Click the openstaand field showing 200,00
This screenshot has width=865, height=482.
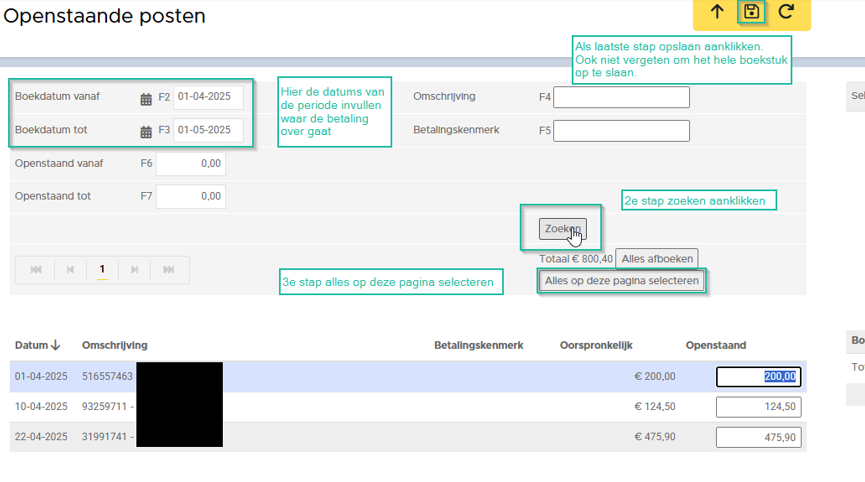pyautogui.click(x=759, y=377)
